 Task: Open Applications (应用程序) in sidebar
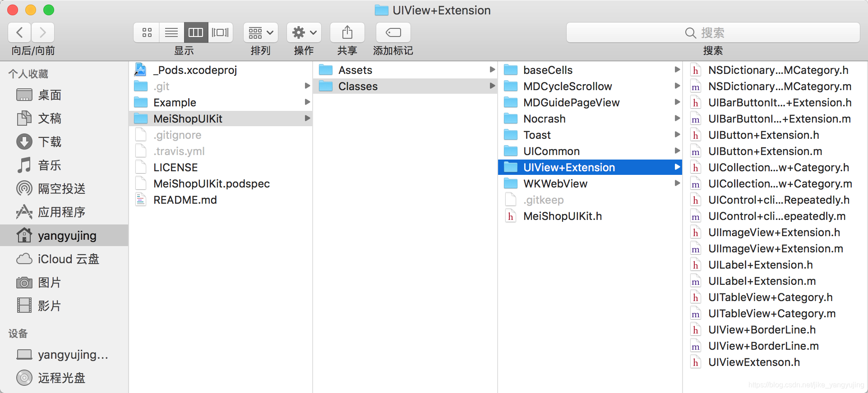(64, 212)
